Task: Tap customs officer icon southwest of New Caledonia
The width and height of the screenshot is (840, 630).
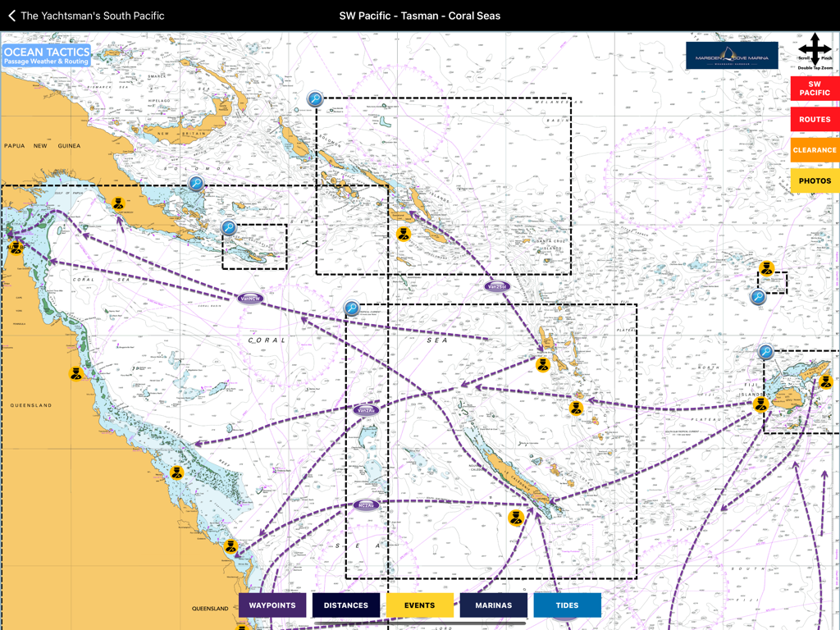Action: tap(516, 518)
